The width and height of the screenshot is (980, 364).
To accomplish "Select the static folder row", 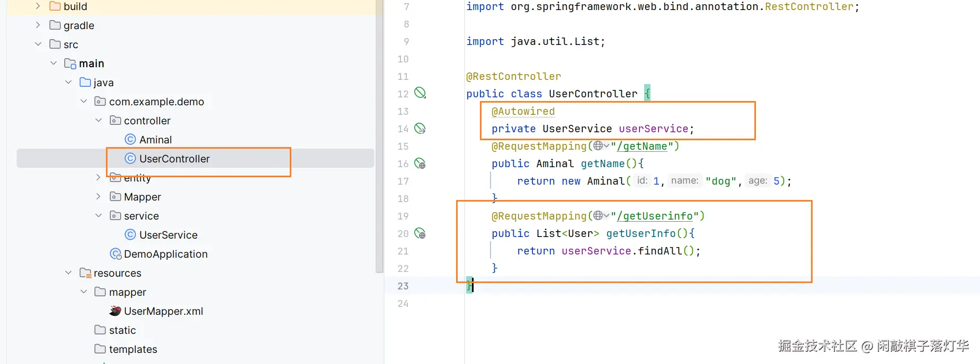I will (195, 330).
